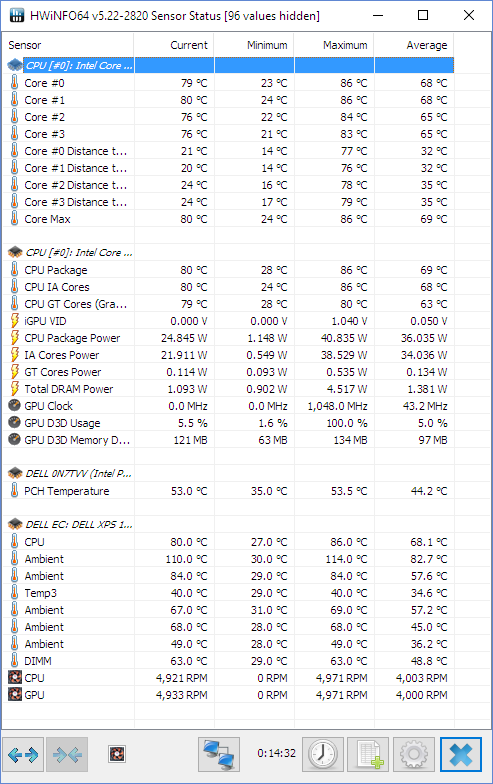Close sensors with the blue X button

pyautogui.click(x=460, y=754)
